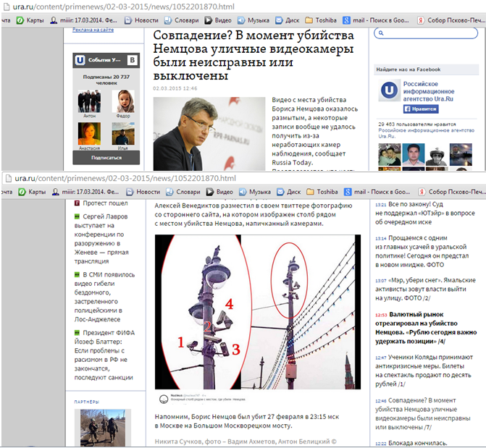Open 12:53 'Валютный рынок отреагировал' news item
Screen dimensions: 486x448
click(426, 328)
